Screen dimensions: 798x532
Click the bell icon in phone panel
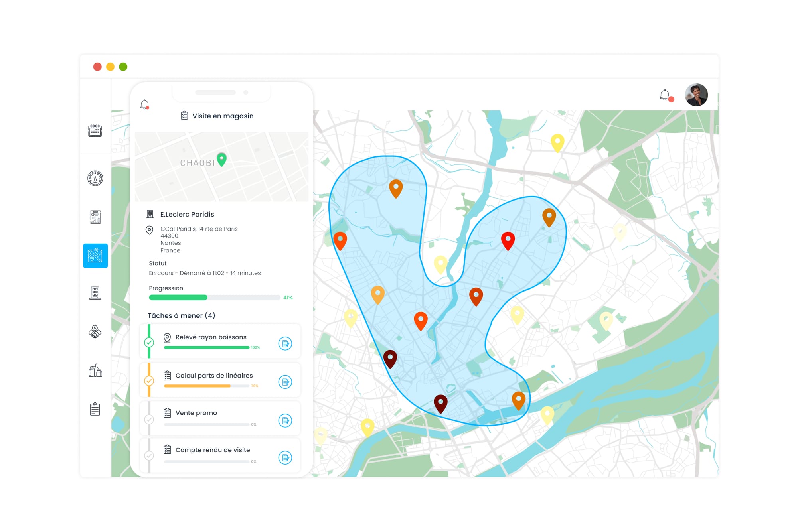tap(145, 104)
